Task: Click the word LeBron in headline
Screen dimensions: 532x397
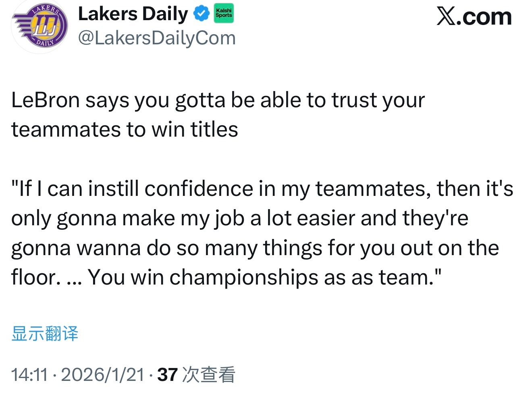Action: [45, 100]
